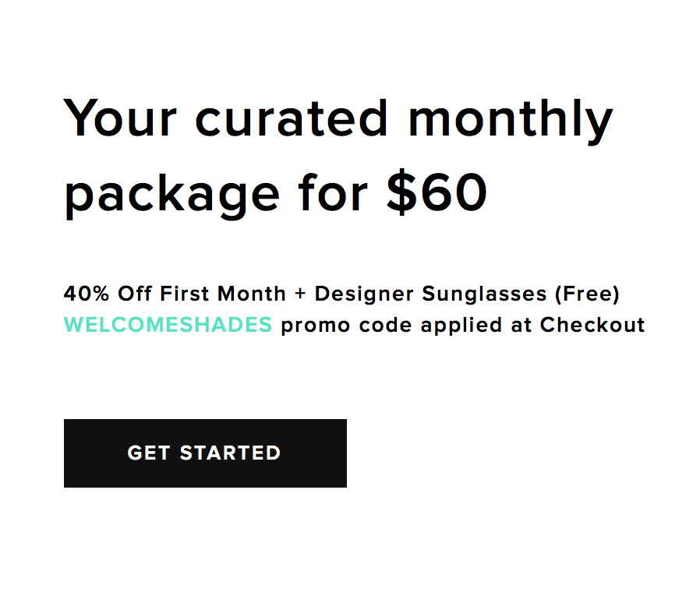Click the word 'curated' in the heading
Viewport: 700px width, 592px height.
point(291,118)
